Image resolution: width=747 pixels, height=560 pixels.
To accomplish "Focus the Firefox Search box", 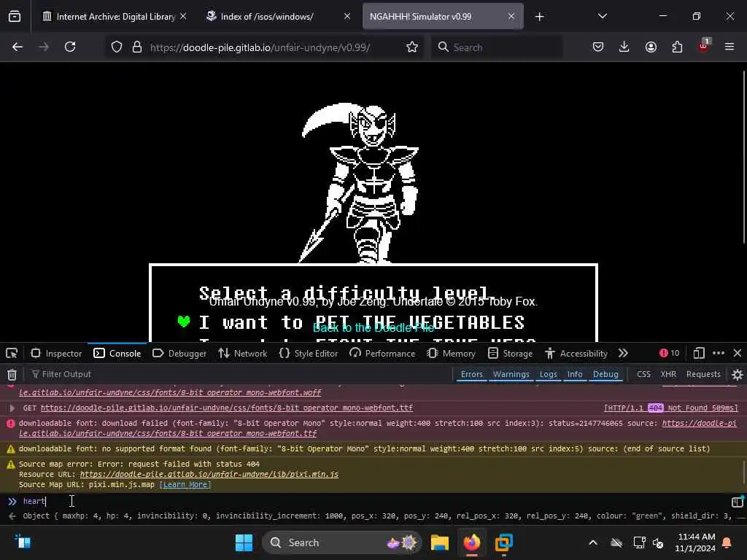I will coord(498,47).
